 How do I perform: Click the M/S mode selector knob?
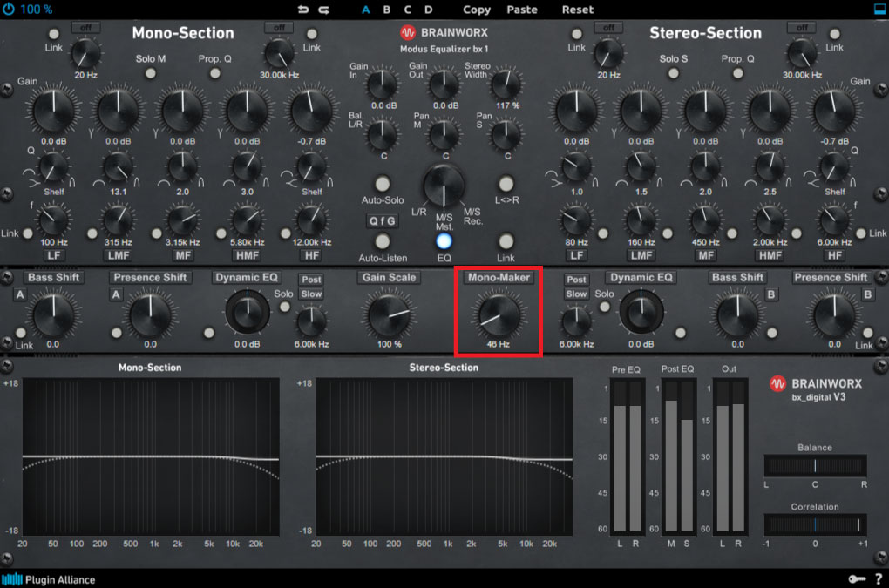coord(444,186)
